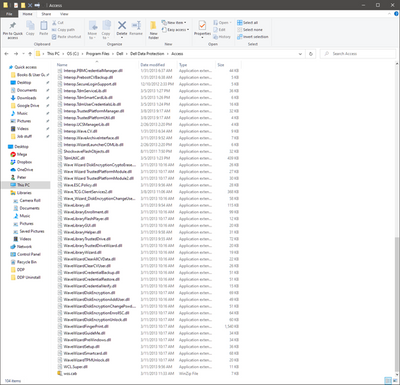The height and width of the screenshot is (385, 400).
Task: Open Google Drive under Quick access
Action: pos(25,106)
